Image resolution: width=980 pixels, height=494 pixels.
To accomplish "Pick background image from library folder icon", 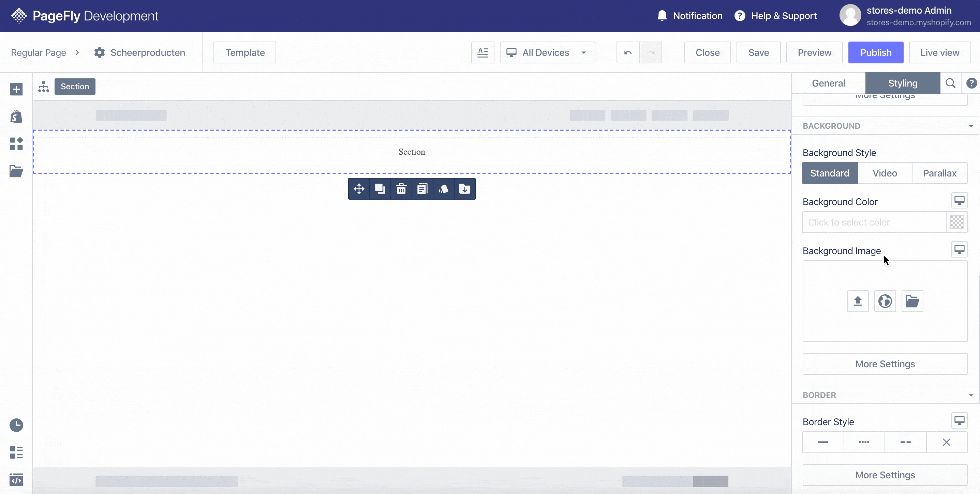I will point(912,301).
